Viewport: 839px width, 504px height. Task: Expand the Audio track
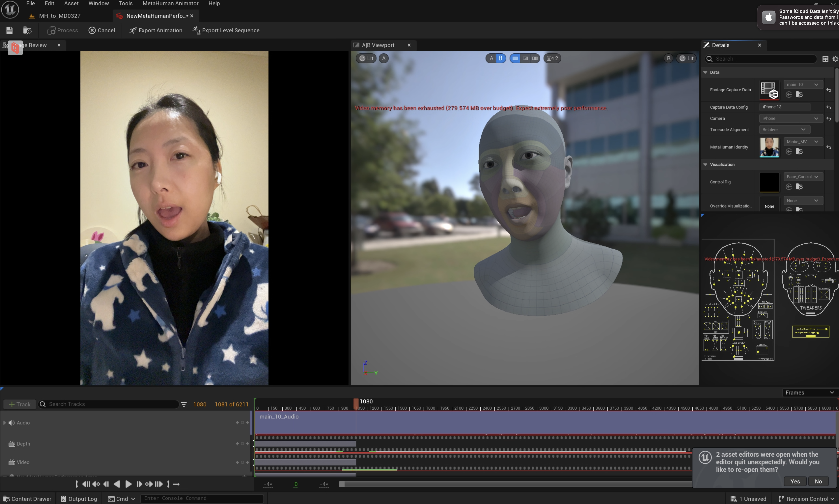pos(4,422)
